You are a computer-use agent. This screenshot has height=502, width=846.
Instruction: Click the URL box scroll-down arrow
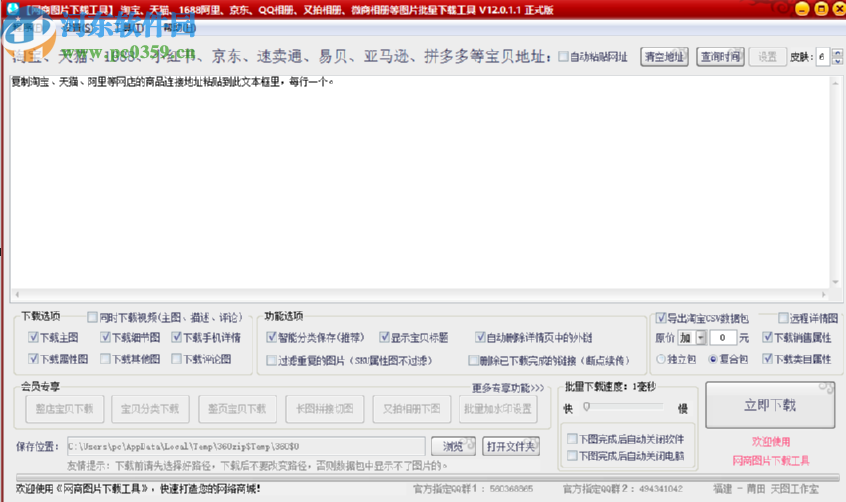coord(835,282)
